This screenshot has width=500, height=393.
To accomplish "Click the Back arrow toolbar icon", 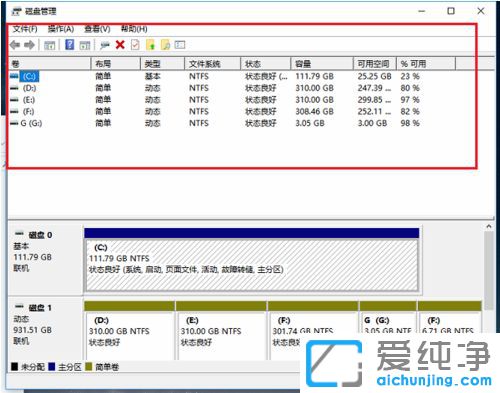I will coord(15,45).
